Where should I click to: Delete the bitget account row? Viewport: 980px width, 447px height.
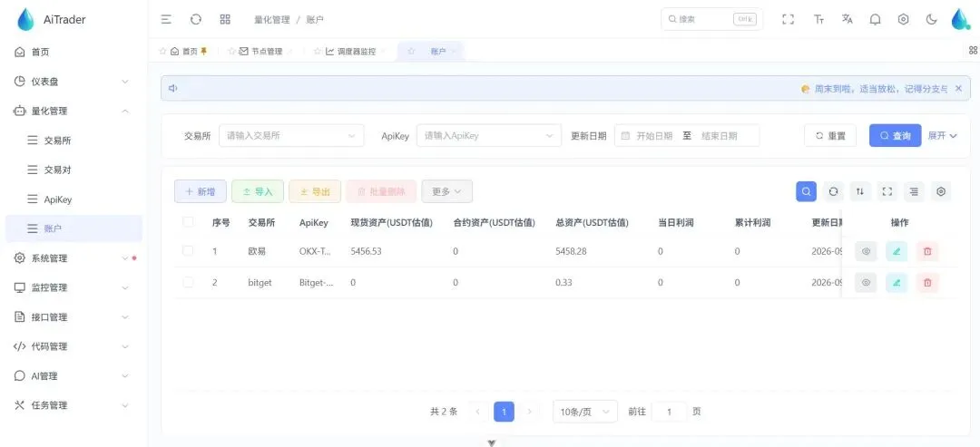point(927,283)
